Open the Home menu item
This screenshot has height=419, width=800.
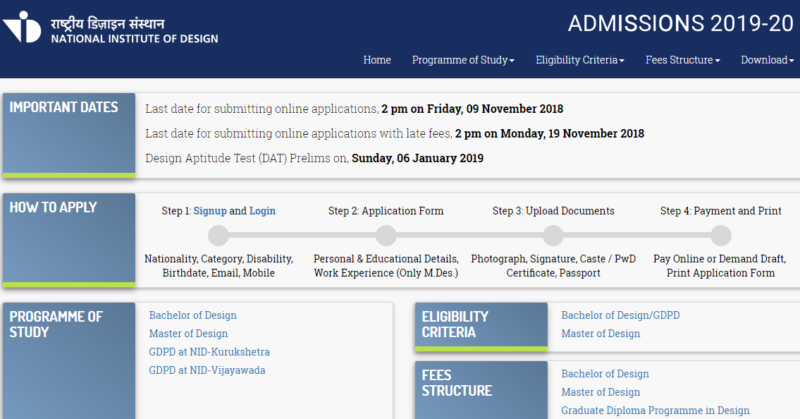pos(377,60)
